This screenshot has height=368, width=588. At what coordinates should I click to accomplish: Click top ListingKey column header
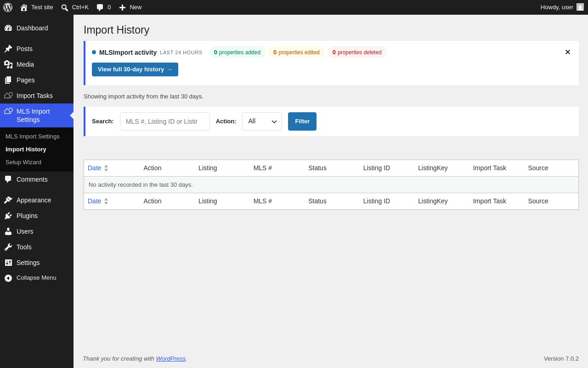tap(433, 168)
